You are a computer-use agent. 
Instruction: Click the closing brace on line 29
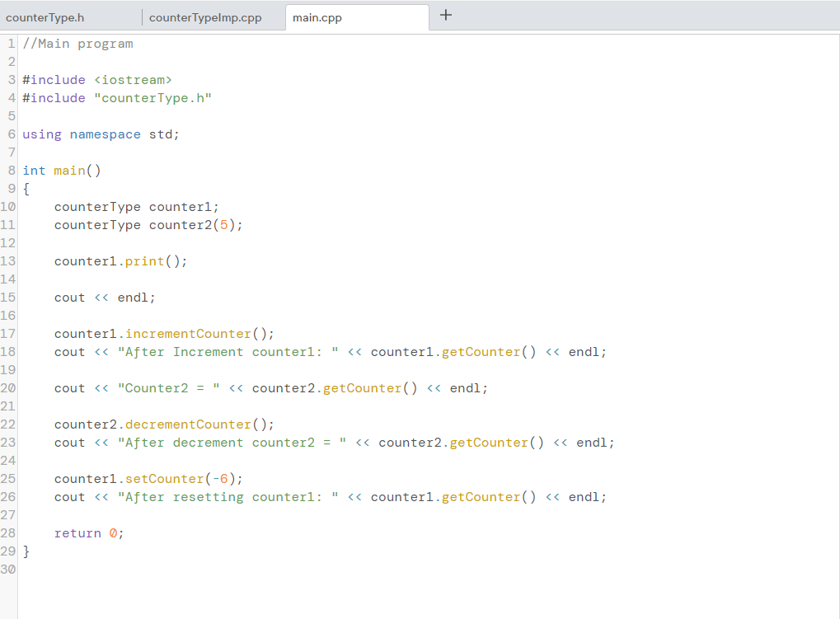(x=25, y=551)
